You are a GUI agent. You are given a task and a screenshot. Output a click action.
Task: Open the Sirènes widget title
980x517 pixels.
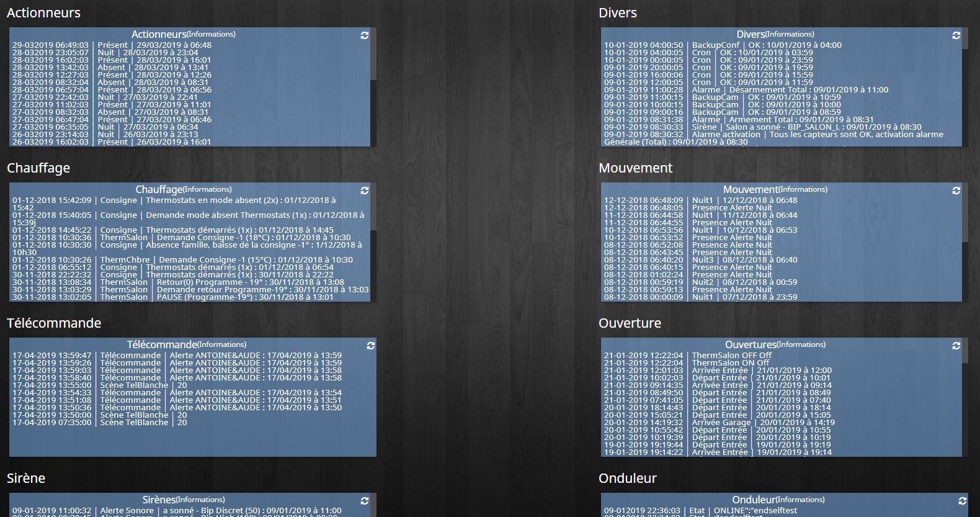[x=184, y=500]
